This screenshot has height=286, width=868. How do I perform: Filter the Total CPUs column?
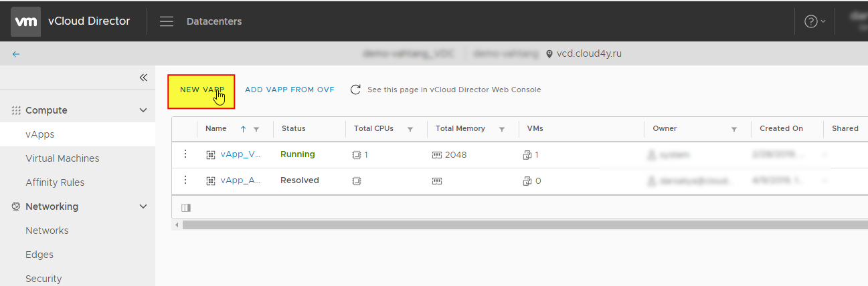coord(410,129)
